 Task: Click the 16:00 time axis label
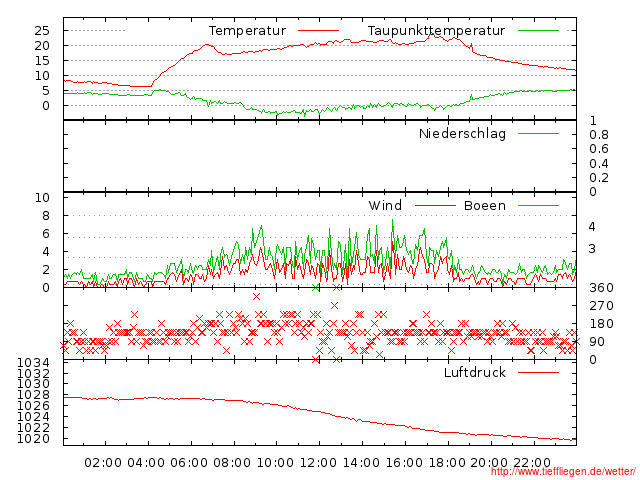(404, 463)
